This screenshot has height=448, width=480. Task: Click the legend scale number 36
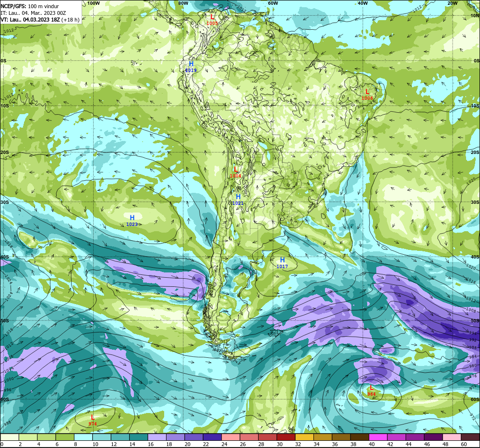click(x=335, y=444)
